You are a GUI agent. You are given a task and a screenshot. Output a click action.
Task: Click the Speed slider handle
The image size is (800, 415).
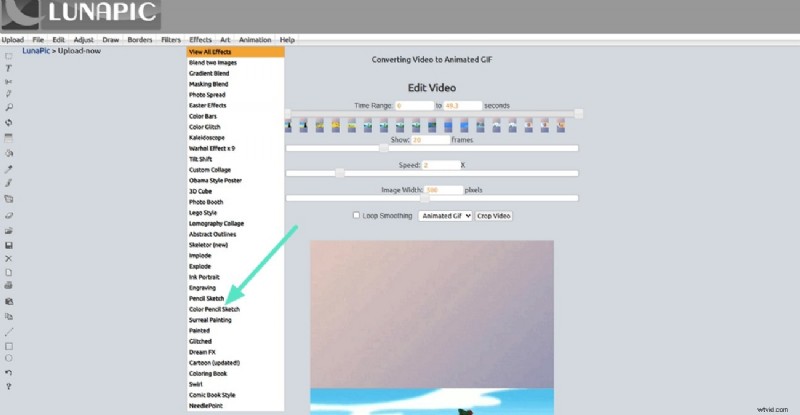[340, 173]
